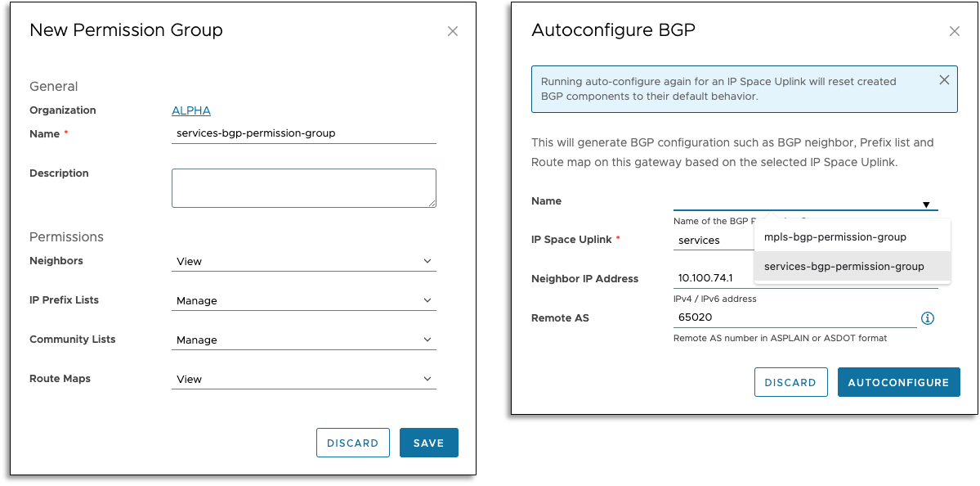Focus the permission group Name field
The image size is (980, 486).
coord(303,133)
